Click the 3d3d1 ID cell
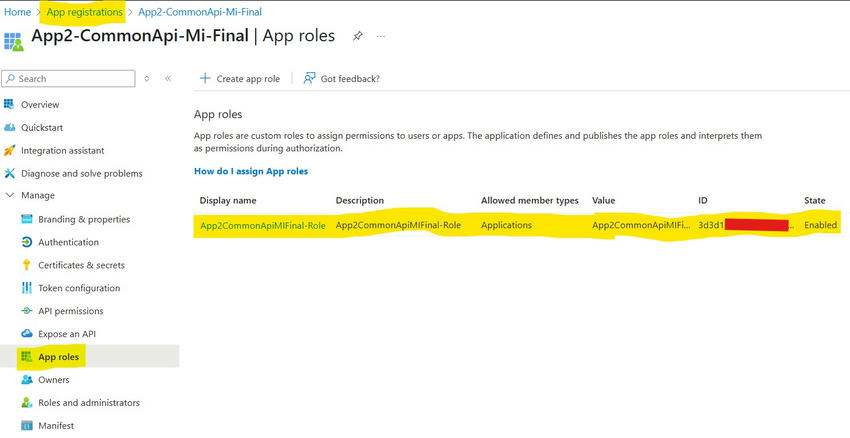Screen dimensions: 850x438 click(746, 225)
